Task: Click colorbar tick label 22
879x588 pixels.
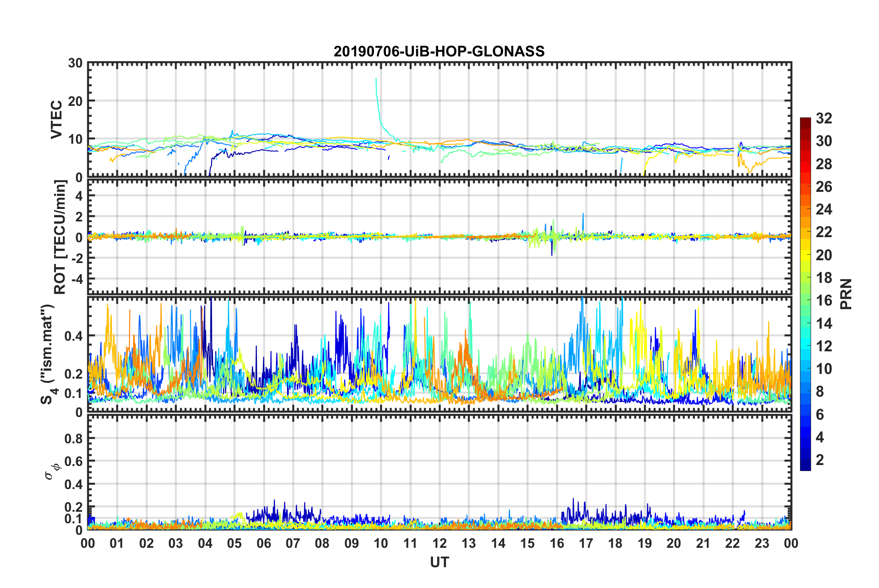Action: 824,232
